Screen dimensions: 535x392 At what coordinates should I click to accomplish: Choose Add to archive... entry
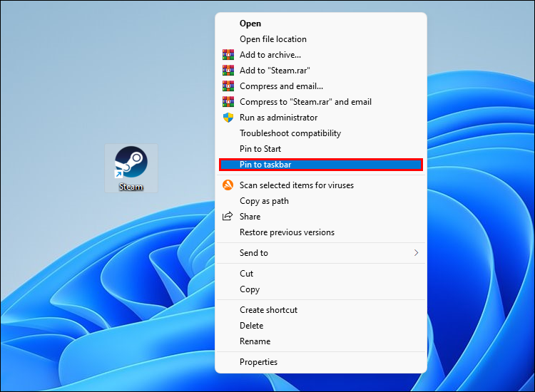click(321, 55)
